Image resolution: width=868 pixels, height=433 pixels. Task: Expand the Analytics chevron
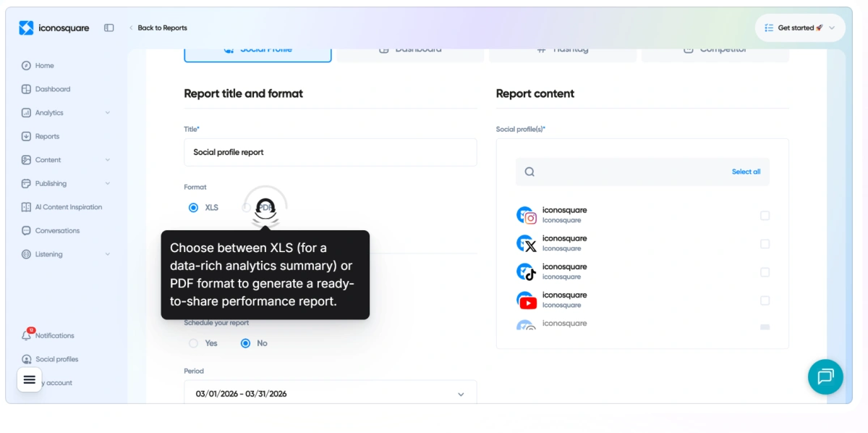tap(108, 112)
